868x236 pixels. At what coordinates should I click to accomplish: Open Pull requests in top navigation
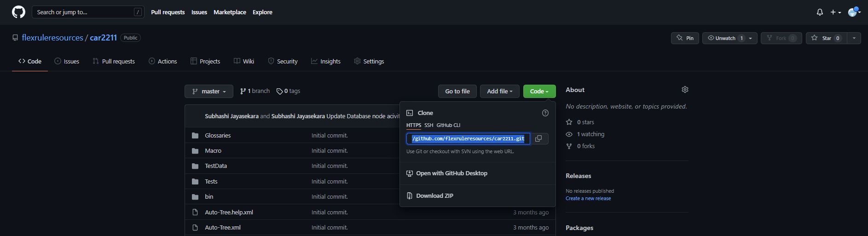168,12
